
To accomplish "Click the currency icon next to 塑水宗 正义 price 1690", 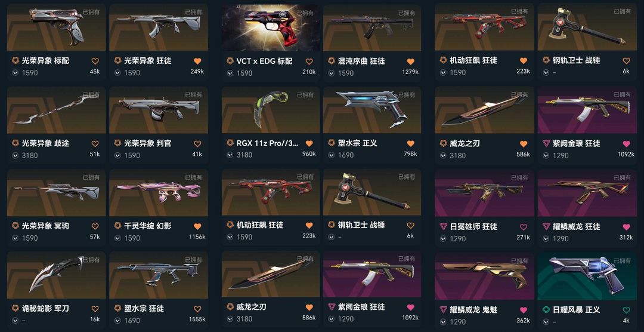I will 332,155.
